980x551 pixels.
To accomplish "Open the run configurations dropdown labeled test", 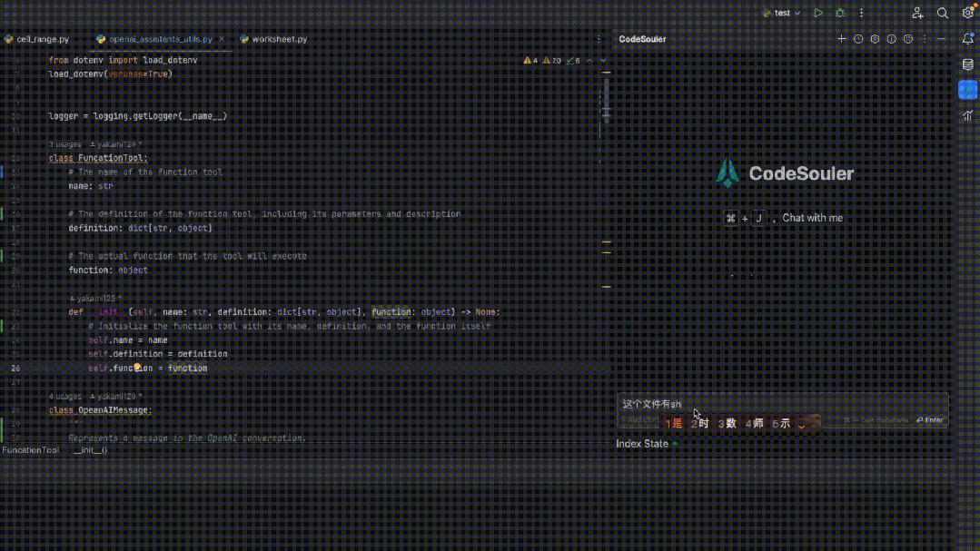I will [x=781, y=13].
